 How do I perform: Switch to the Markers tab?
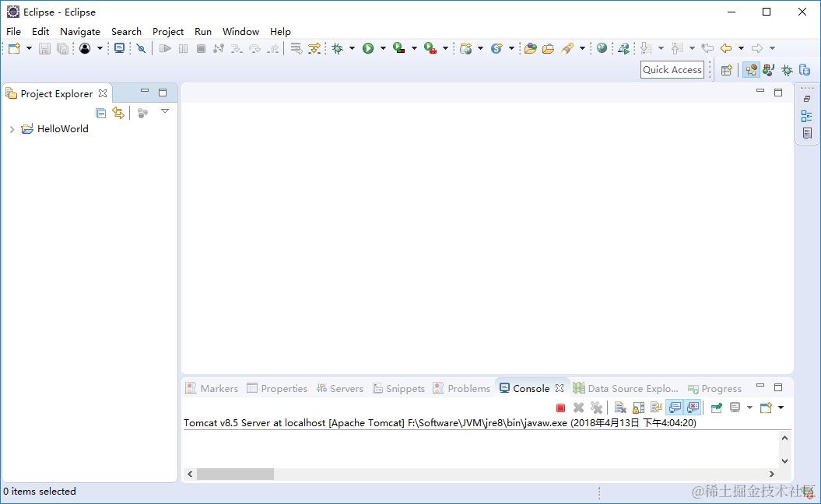tap(212, 388)
